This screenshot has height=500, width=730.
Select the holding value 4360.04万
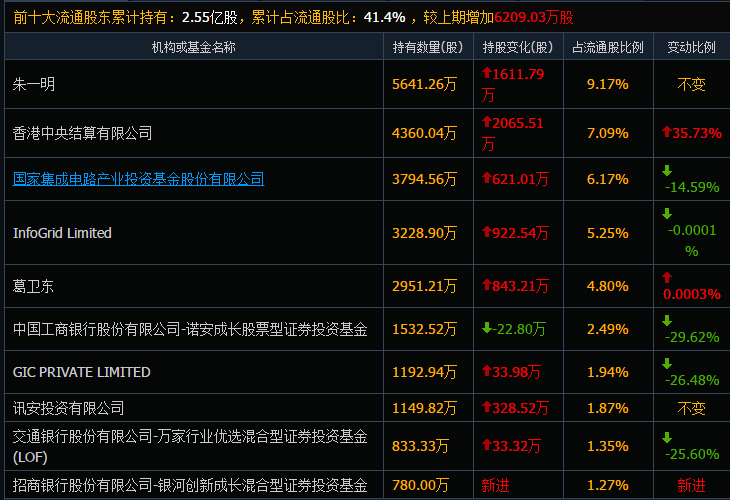click(424, 133)
